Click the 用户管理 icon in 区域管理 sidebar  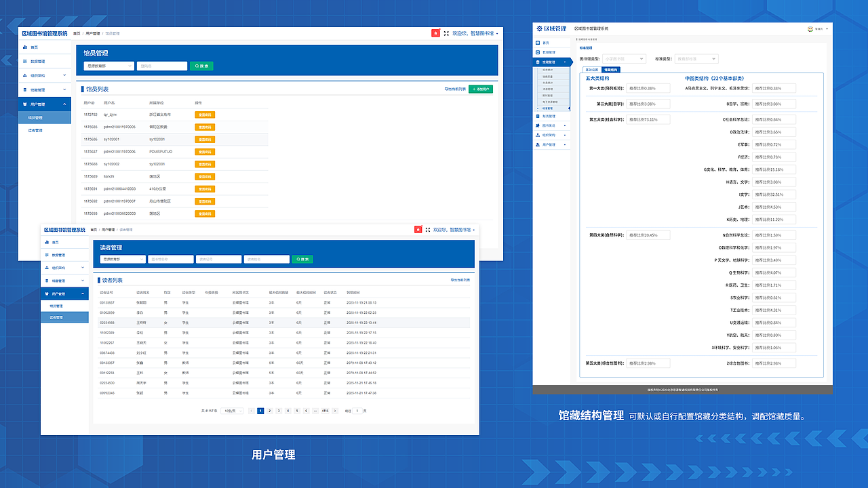(537, 144)
